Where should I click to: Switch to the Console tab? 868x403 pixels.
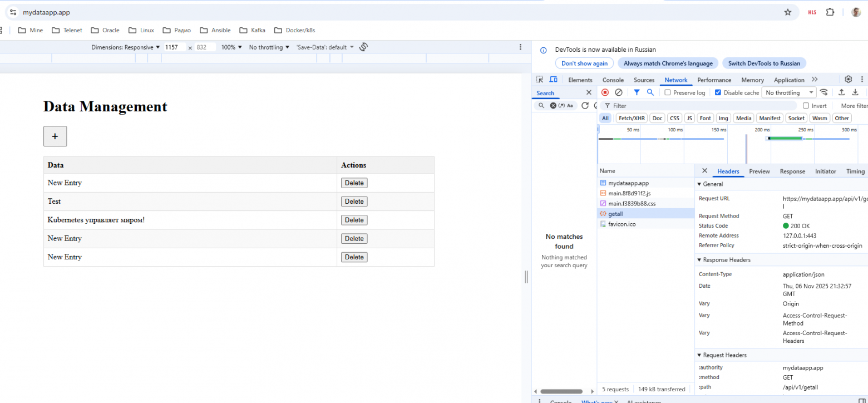click(613, 80)
